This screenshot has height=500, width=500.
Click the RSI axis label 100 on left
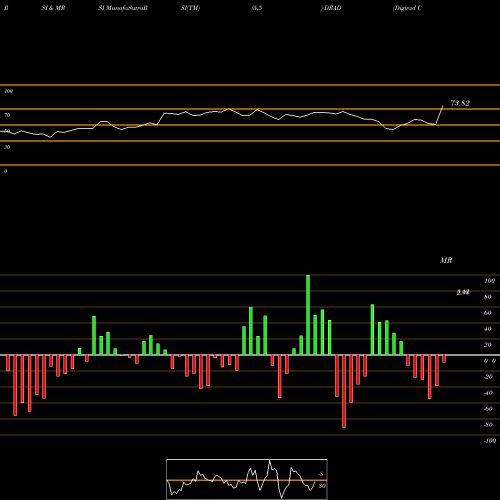pyautogui.click(x=8, y=91)
